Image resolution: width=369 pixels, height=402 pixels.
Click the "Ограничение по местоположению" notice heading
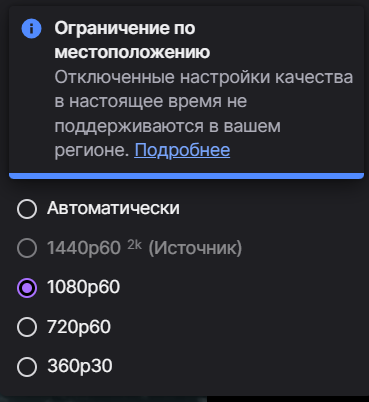[132, 40]
